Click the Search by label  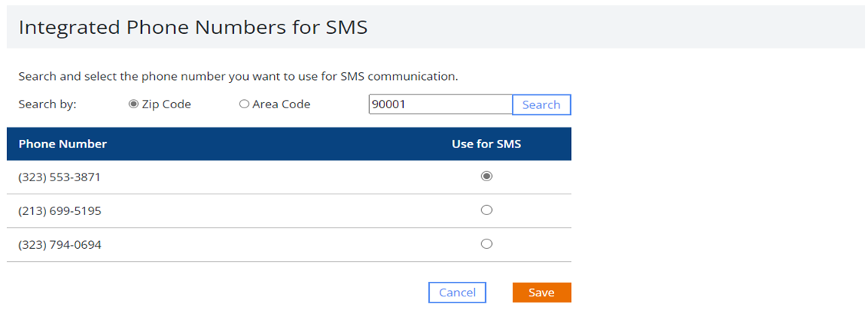click(48, 104)
